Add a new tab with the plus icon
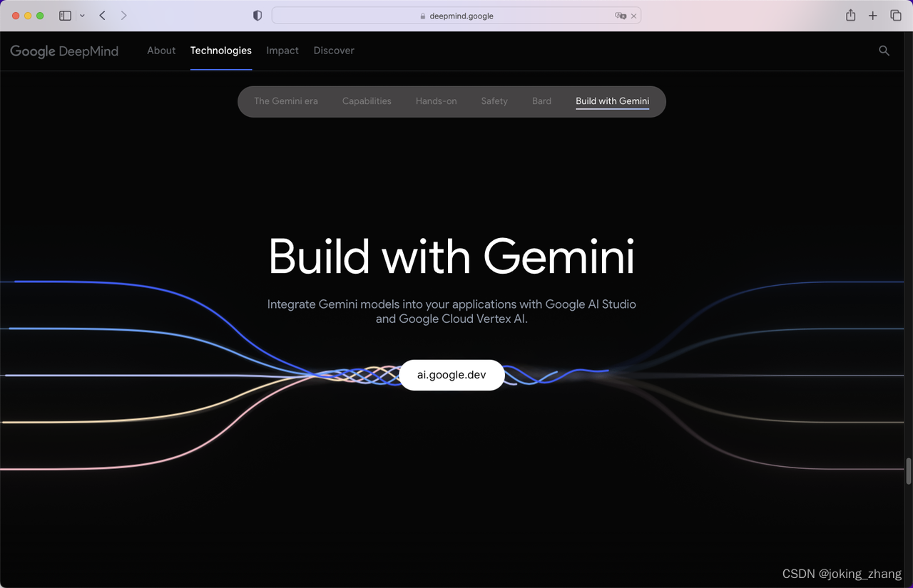 872,16
